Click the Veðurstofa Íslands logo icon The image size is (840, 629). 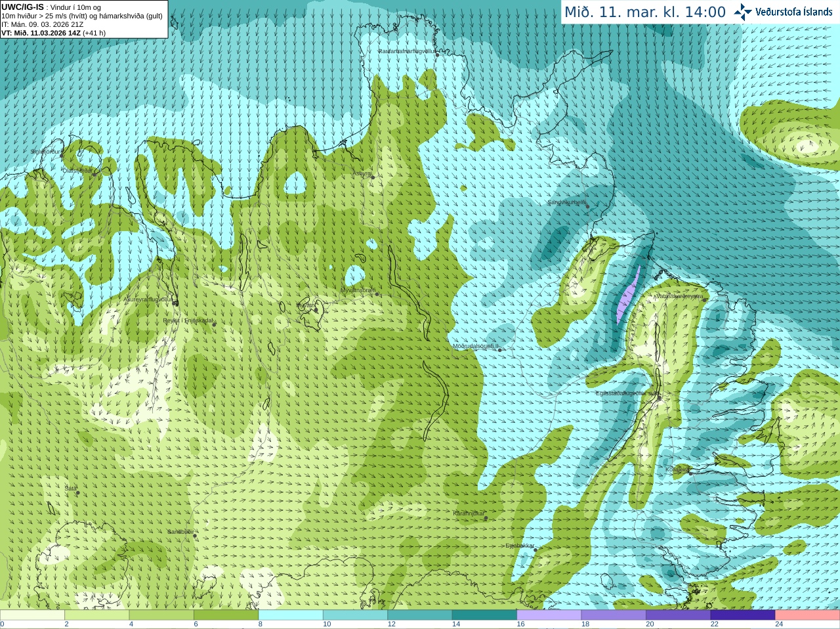[x=743, y=12]
